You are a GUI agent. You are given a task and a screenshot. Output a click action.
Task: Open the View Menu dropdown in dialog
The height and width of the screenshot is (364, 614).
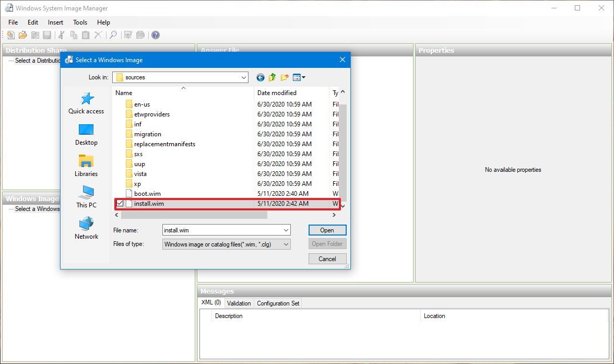click(x=299, y=78)
